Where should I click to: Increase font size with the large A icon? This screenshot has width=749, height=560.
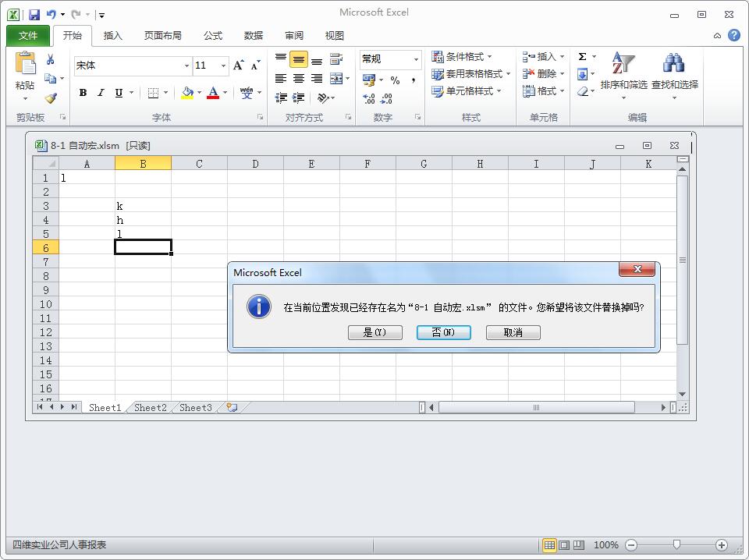pos(239,66)
